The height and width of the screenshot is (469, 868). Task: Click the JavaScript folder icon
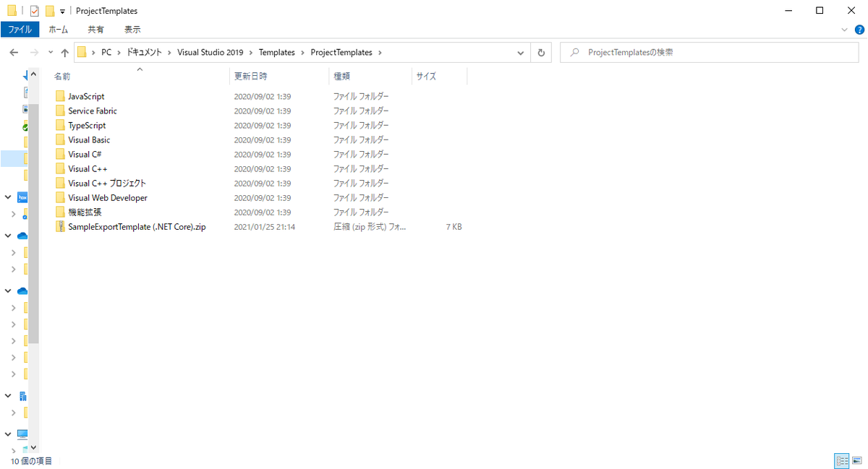[60, 96]
